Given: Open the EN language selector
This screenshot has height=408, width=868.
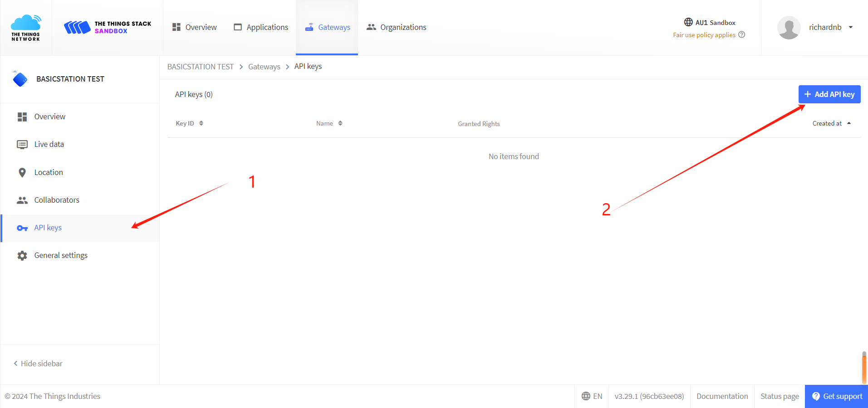Looking at the screenshot, I should (x=592, y=396).
